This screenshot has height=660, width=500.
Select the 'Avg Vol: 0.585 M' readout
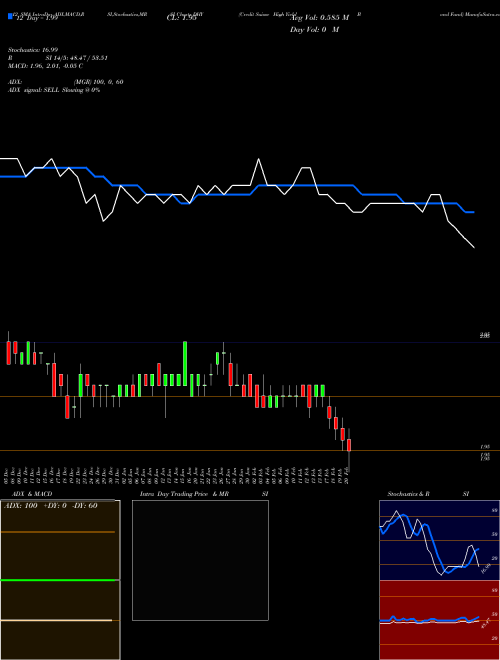coord(319,18)
